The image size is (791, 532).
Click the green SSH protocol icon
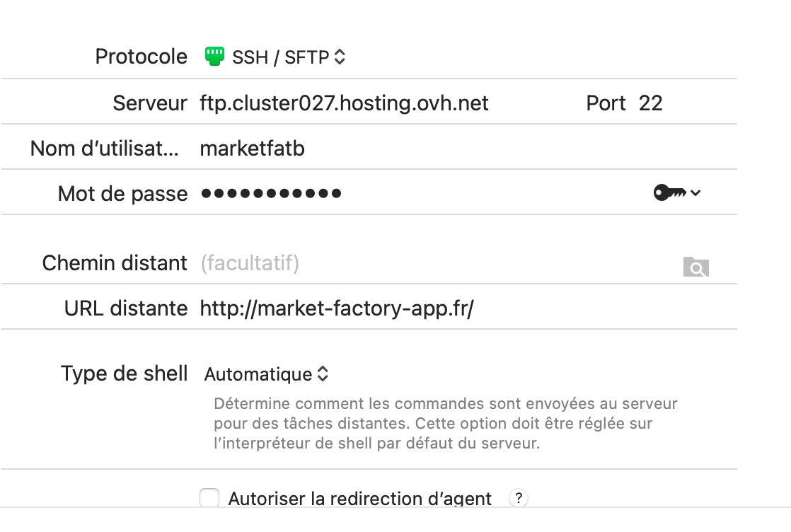coord(214,57)
